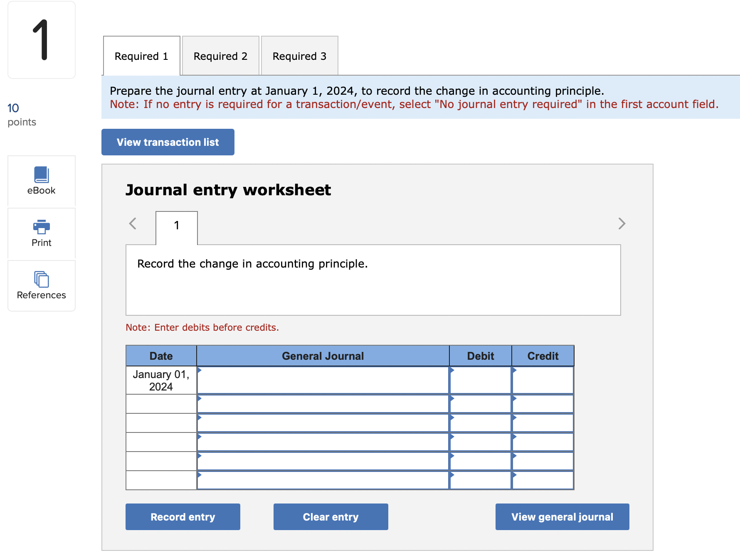Open account dropdown in fifth journal row
This screenshot has height=560, width=740.
click(323, 461)
